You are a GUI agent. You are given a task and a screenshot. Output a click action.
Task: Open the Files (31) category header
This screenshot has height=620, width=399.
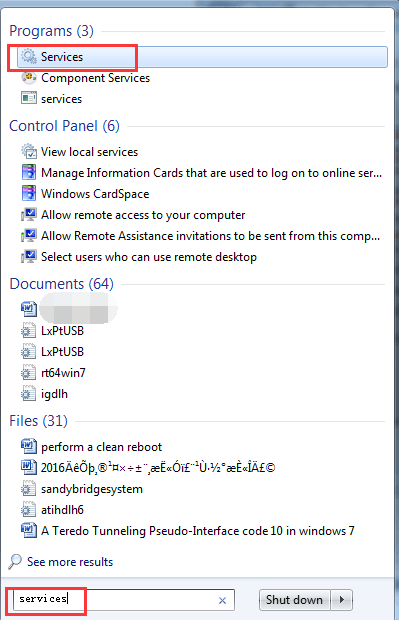[x=39, y=421]
